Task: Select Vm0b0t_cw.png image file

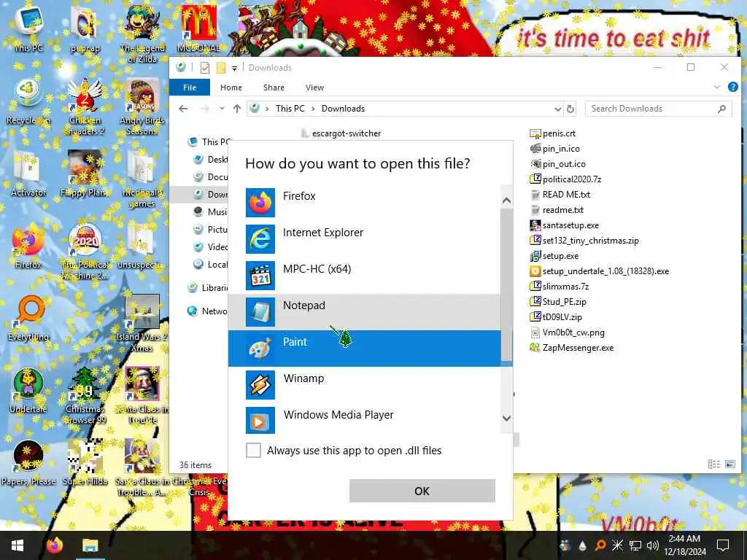Action: pyautogui.click(x=568, y=332)
